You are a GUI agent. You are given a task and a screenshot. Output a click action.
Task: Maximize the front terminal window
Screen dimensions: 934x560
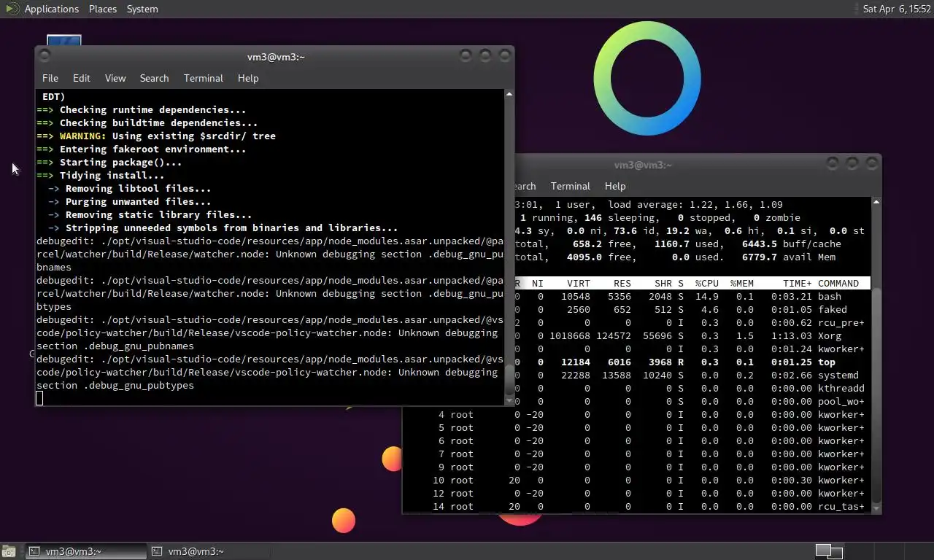(485, 55)
